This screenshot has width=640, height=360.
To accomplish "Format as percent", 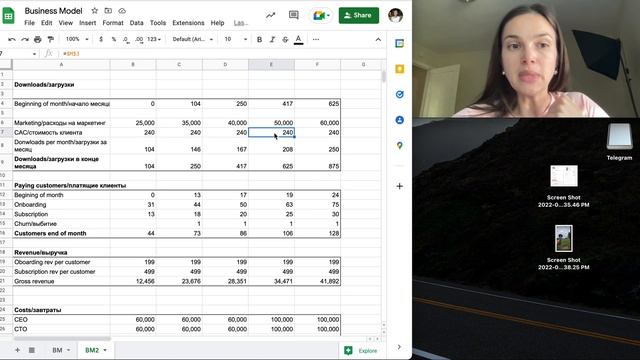I will (x=114, y=40).
